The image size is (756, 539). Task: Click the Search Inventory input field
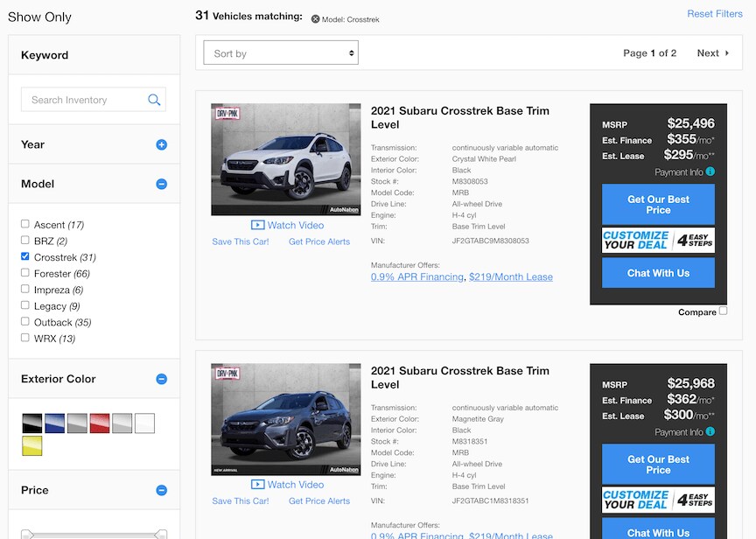(94, 100)
